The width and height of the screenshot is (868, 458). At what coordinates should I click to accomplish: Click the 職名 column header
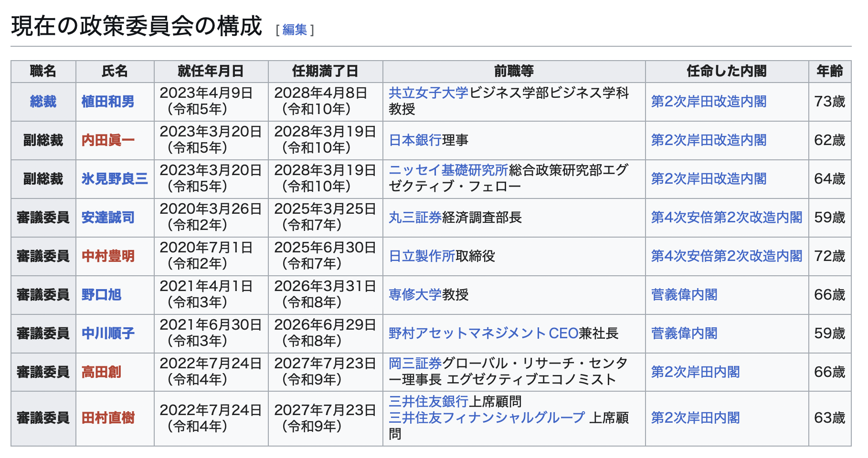(x=43, y=72)
